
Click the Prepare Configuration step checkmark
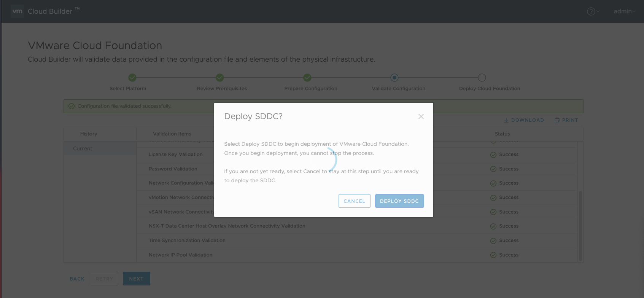(307, 78)
